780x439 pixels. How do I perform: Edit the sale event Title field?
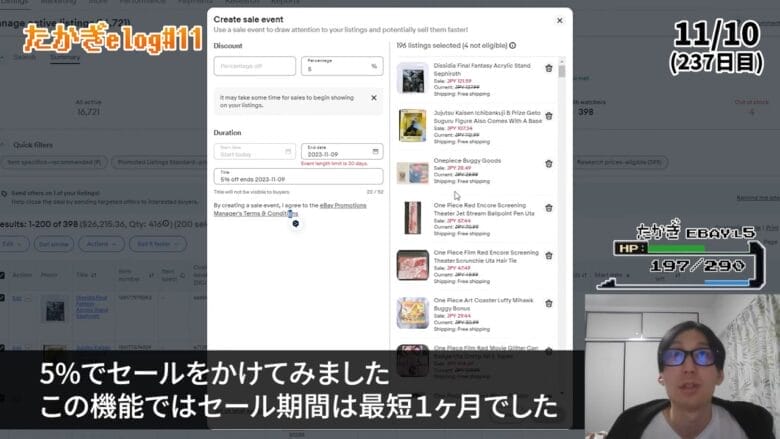pos(298,176)
